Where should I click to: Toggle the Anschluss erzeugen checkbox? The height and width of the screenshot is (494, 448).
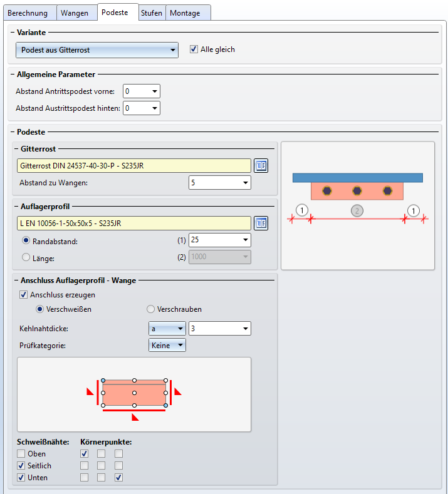24,295
